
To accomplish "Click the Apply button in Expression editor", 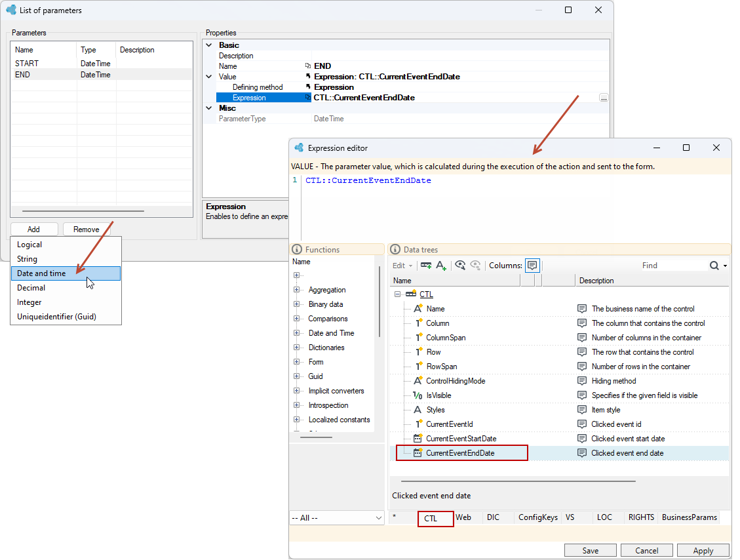I will pyautogui.click(x=703, y=551).
